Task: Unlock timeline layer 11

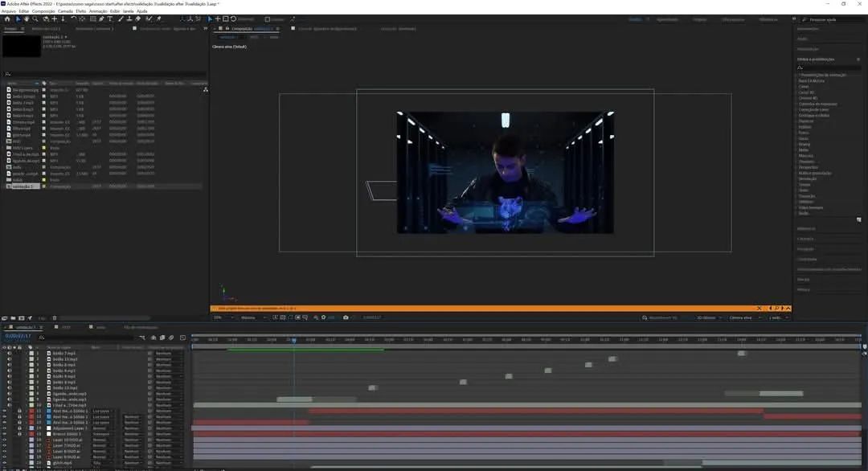Action: click(x=19, y=412)
